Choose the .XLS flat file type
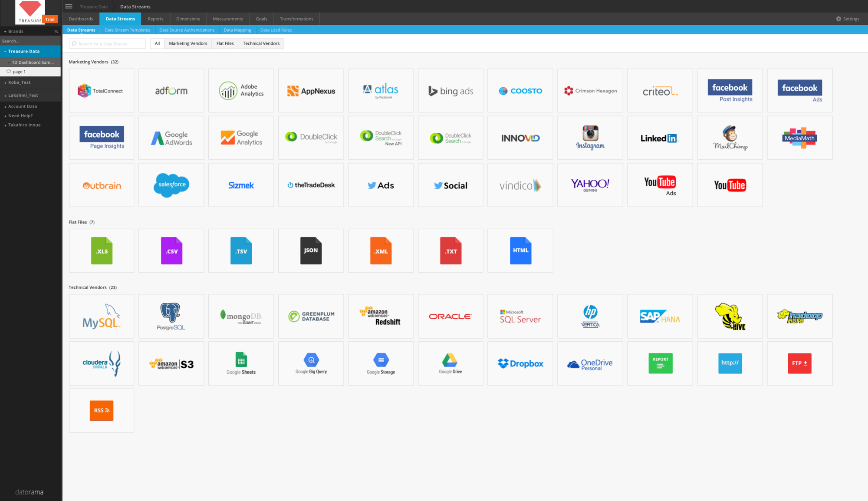This screenshot has width=868, height=501. click(102, 251)
